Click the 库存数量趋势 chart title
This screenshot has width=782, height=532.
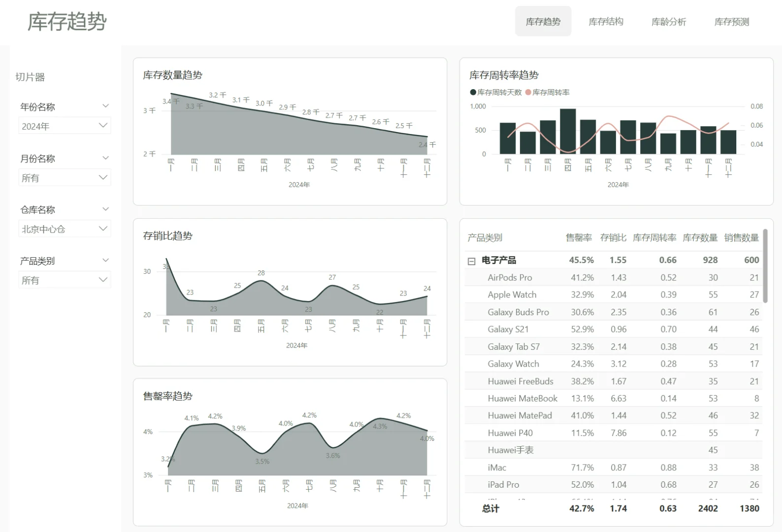[x=173, y=75]
